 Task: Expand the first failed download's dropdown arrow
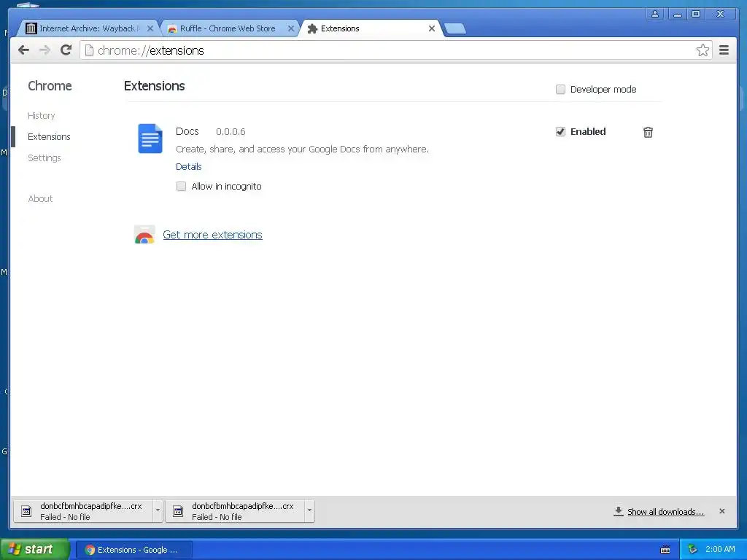tap(158, 511)
